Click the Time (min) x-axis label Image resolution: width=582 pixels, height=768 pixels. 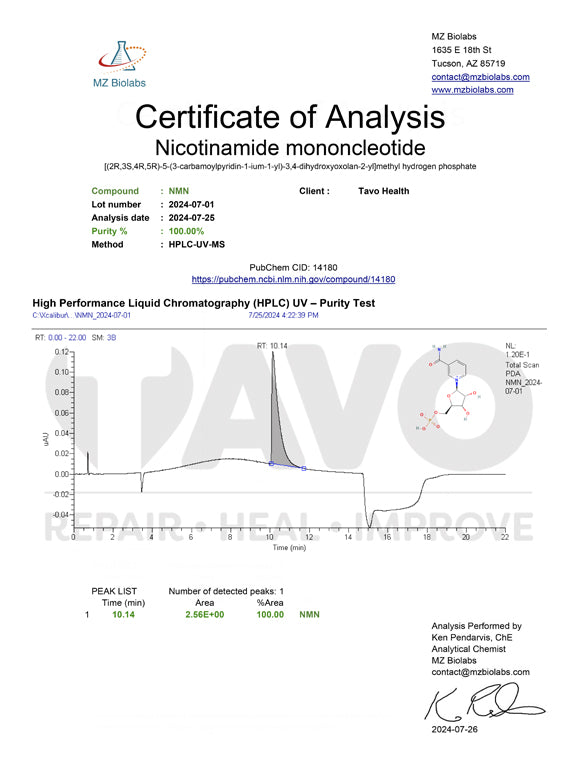pos(289,548)
